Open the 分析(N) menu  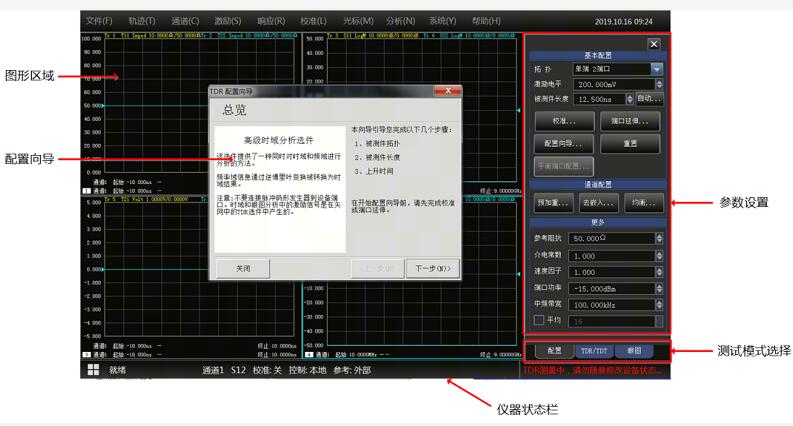coord(401,21)
